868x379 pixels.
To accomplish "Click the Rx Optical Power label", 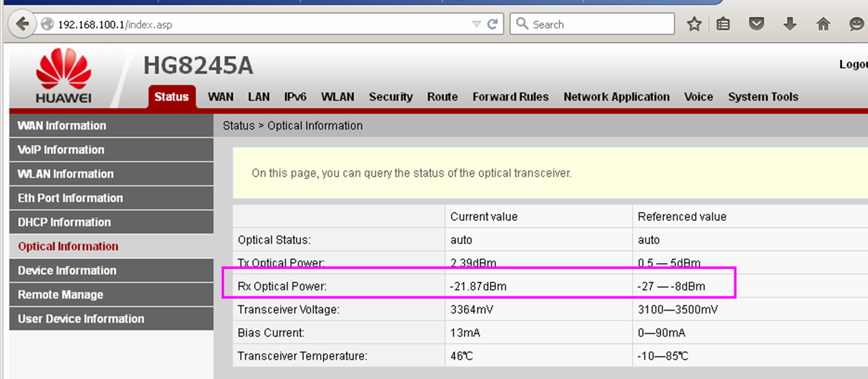I will point(282,286).
